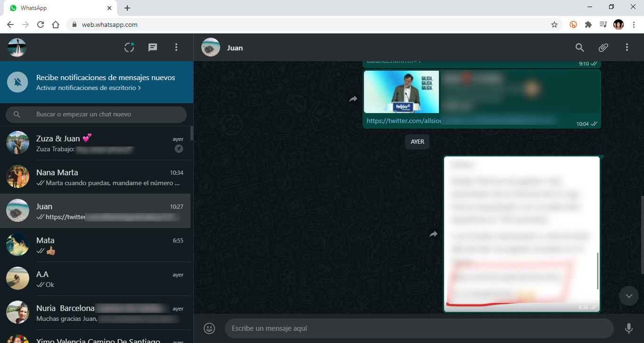Open chat options three-dot menu
Image resolution: width=644 pixels, height=343 pixels.
[x=627, y=47]
